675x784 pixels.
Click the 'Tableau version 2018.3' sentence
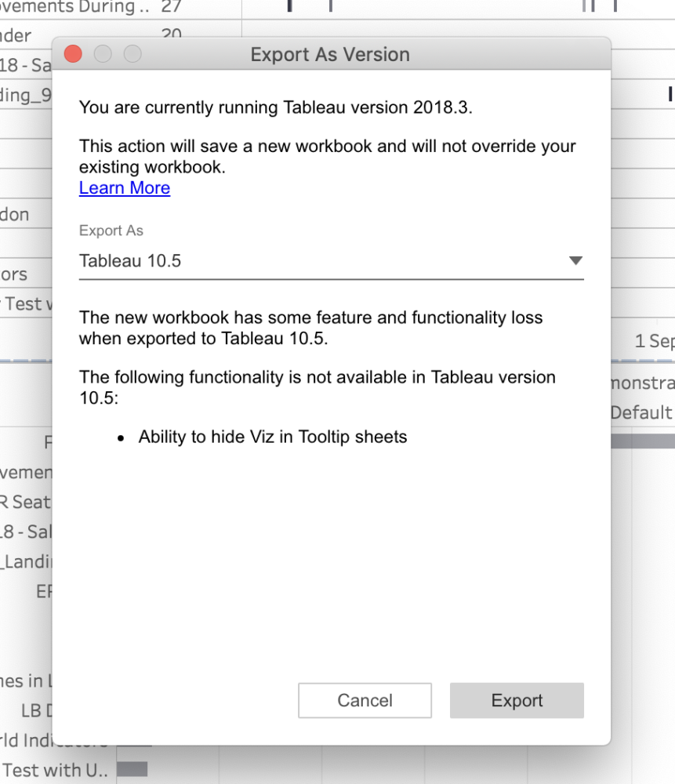[275, 107]
